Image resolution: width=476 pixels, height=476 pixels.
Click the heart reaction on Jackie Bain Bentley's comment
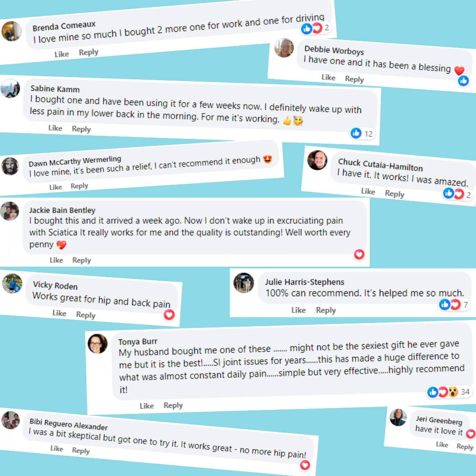click(359, 254)
